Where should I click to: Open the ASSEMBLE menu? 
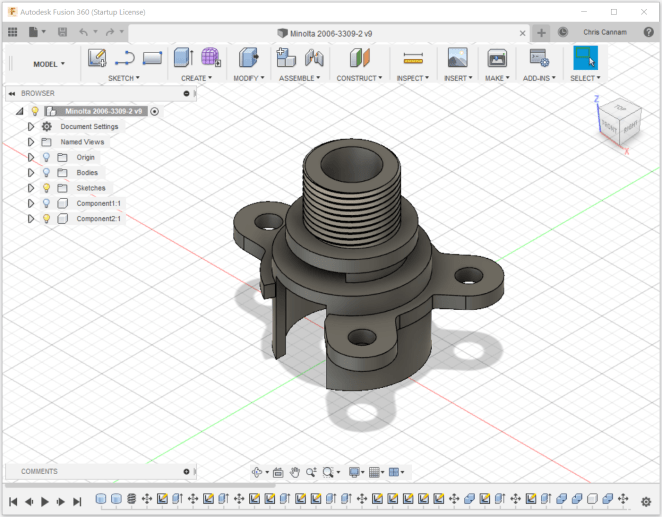coord(299,78)
